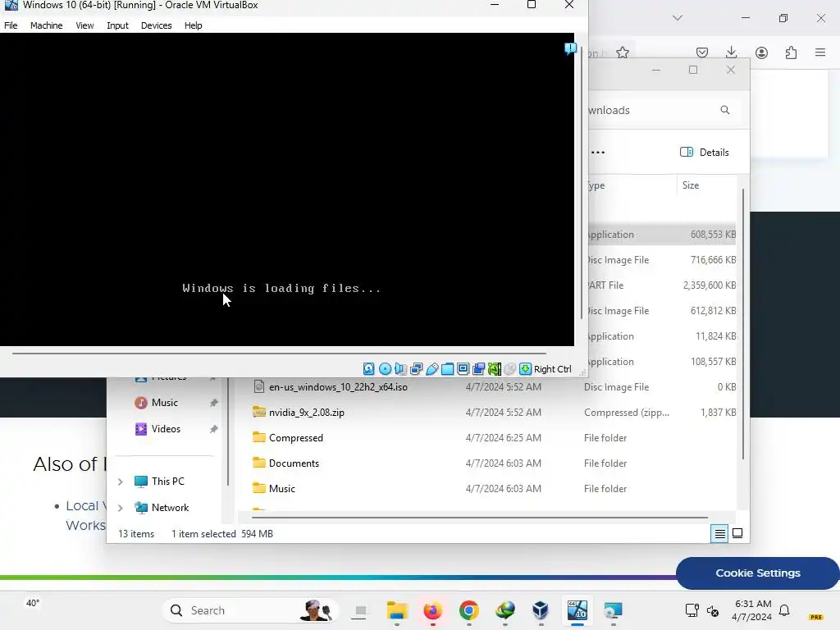Open Firefox downloads panel
This screenshot has width=840, height=630.
click(x=731, y=52)
